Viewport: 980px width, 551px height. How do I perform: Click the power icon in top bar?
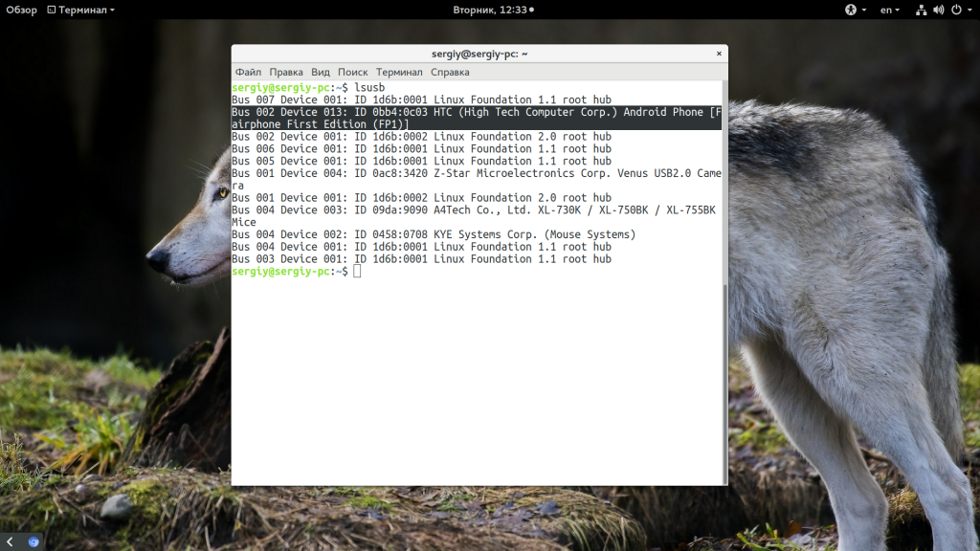tap(954, 10)
